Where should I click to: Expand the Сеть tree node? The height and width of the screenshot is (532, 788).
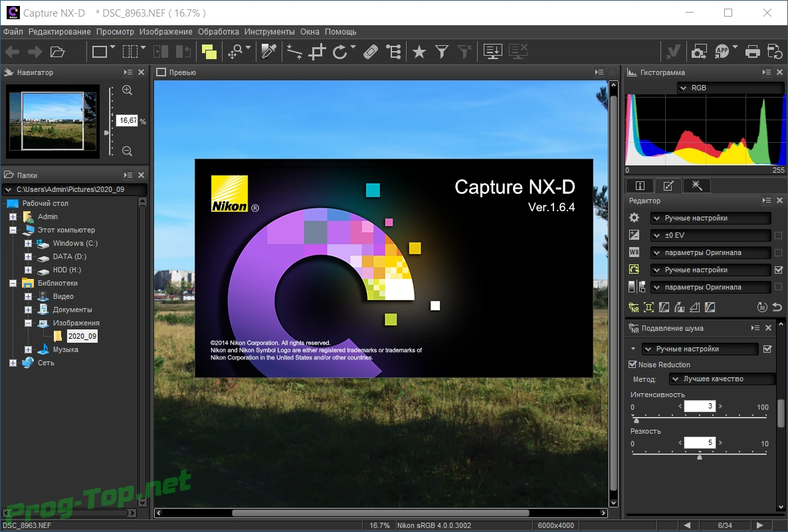pos(13,363)
